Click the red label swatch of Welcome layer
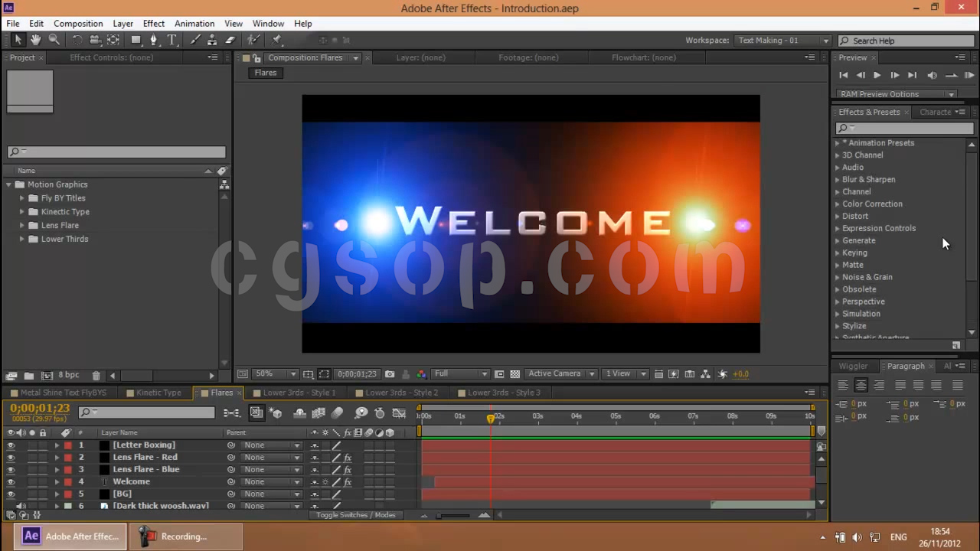 [x=68, y=482]
